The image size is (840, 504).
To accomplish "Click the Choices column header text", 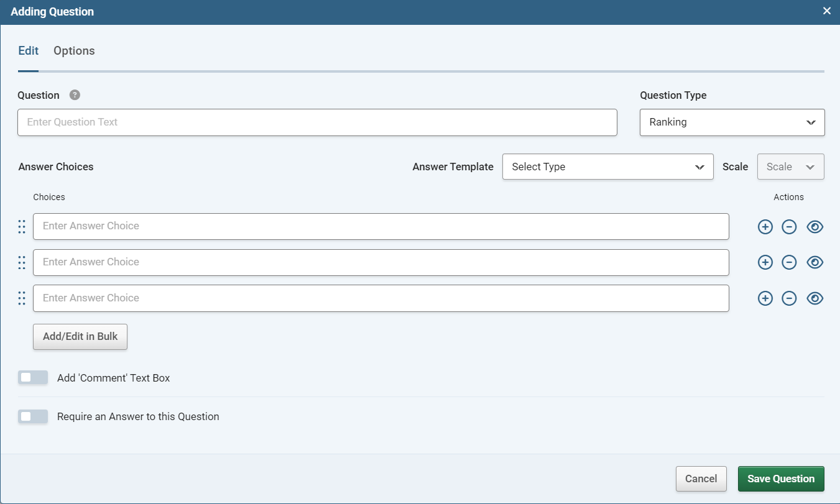I will pos(49,197).
